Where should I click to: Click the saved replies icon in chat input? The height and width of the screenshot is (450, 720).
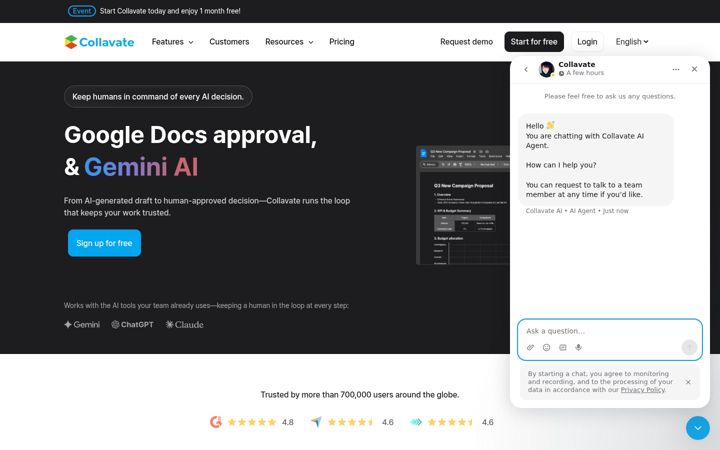pos(562,348)
